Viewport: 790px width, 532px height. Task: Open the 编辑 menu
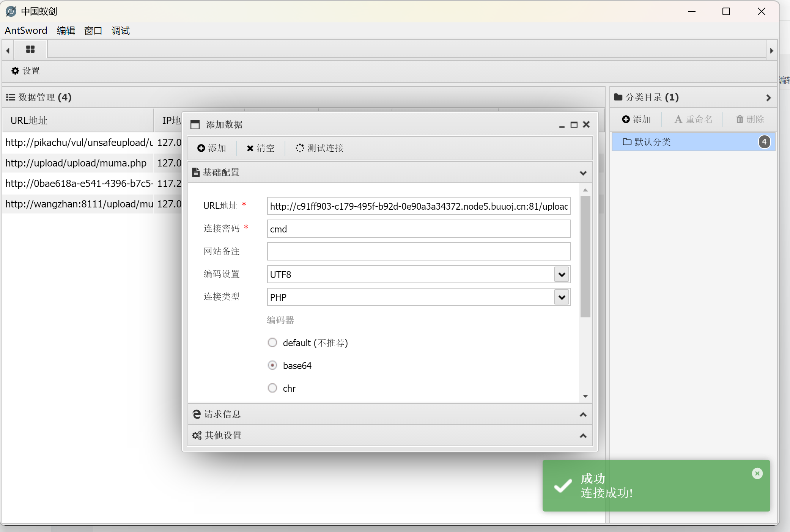pos(66,31)
